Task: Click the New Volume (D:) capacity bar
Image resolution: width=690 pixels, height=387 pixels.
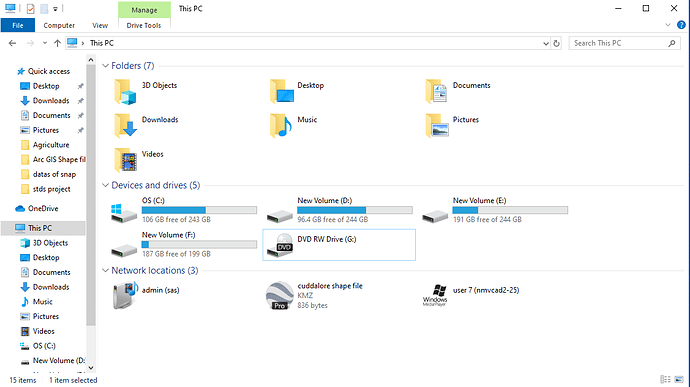Action: 355,210
